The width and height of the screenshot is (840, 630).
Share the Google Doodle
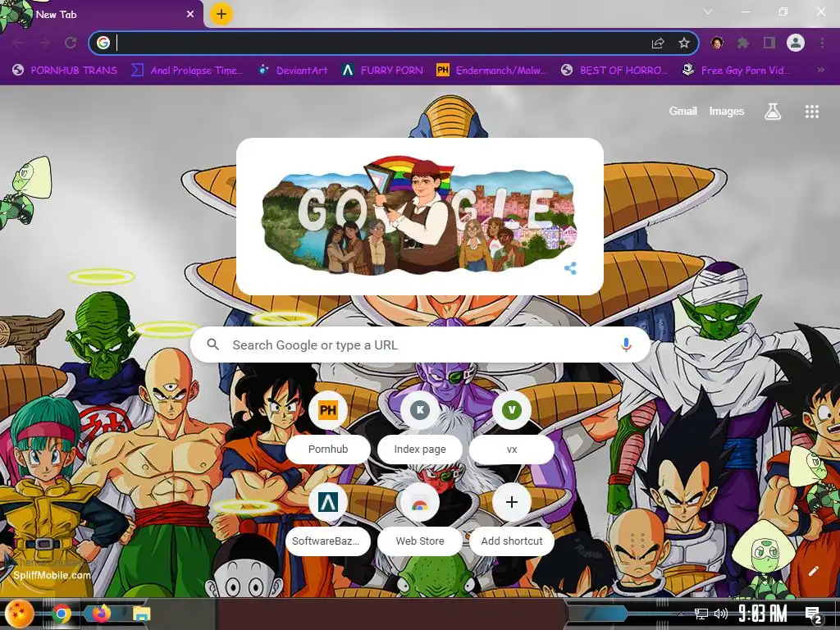tap(570, 268)
